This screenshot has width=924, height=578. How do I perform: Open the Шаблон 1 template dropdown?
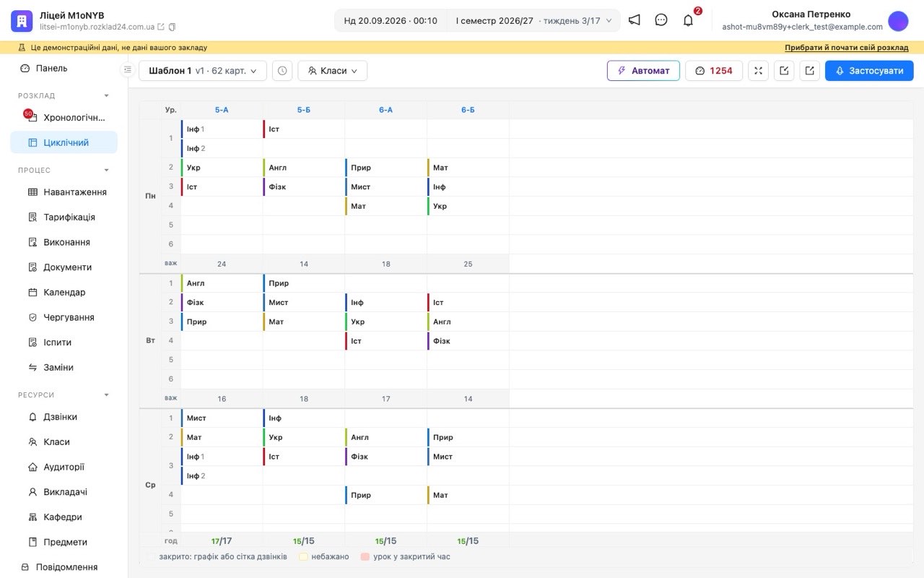pyautogui.click(x=203, y=71)
